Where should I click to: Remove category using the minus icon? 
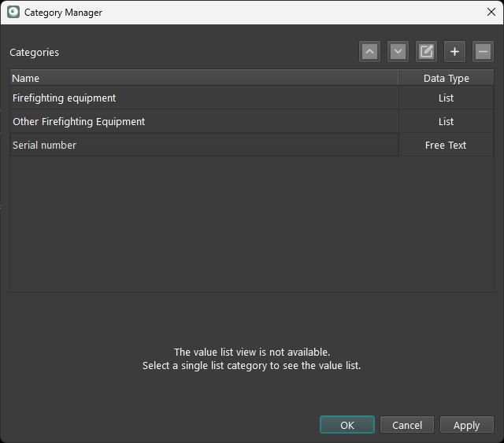pyautogui.click(x=483, y=52)
